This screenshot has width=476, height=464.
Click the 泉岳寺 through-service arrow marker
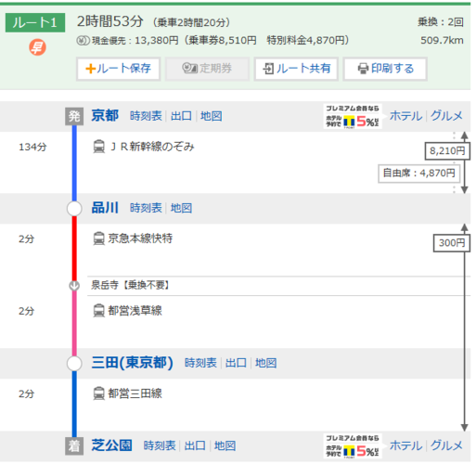pyautogui.click(x=74, y=286)
